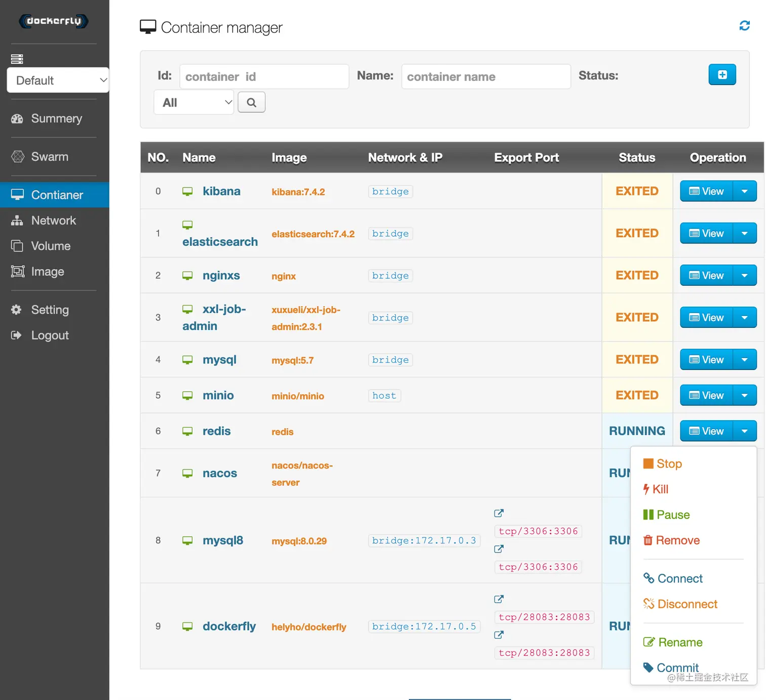Choose Connect in the dropdown menu
The width and height of the screenshot is (766, 700).
tap(673, 578)
